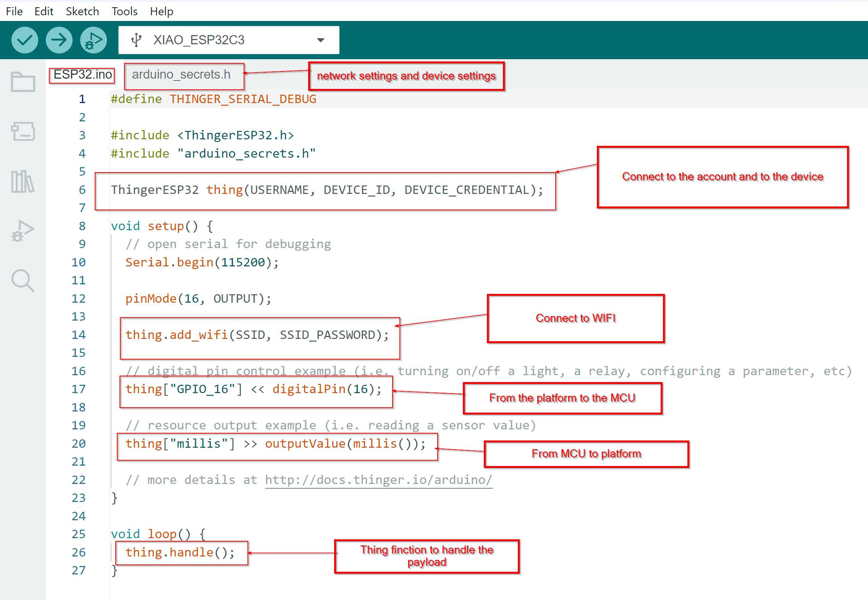The height and width of the screenshot is (600, 868).
Task: Switch to the ESP32.ino tab
Action: tap(82, 74)
